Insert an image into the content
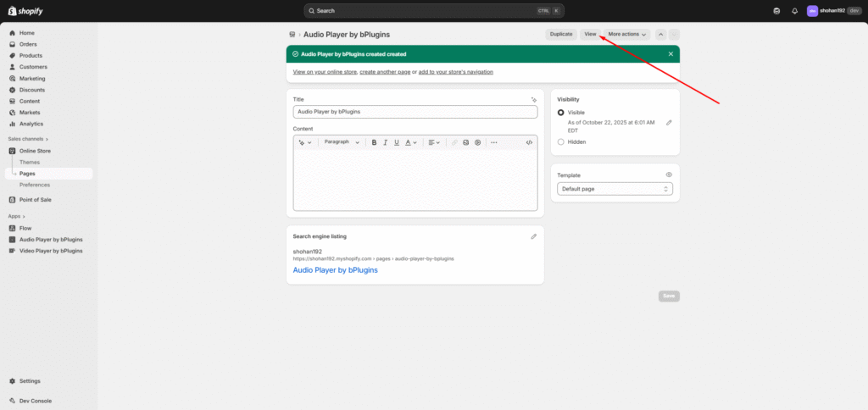868x410 pixels. tap(465, 142)
